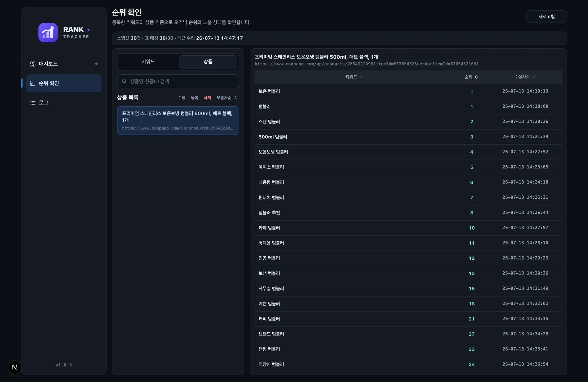Select the 브랜드 텀블러 keyword row
Screen dimensions: 588x382
click(408, 334)
